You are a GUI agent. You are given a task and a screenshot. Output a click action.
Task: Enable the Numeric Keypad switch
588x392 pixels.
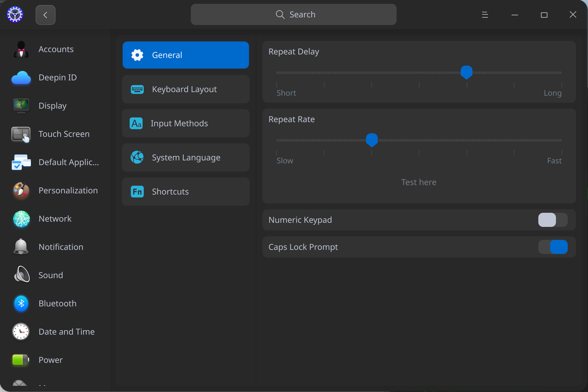click(552, 220)
